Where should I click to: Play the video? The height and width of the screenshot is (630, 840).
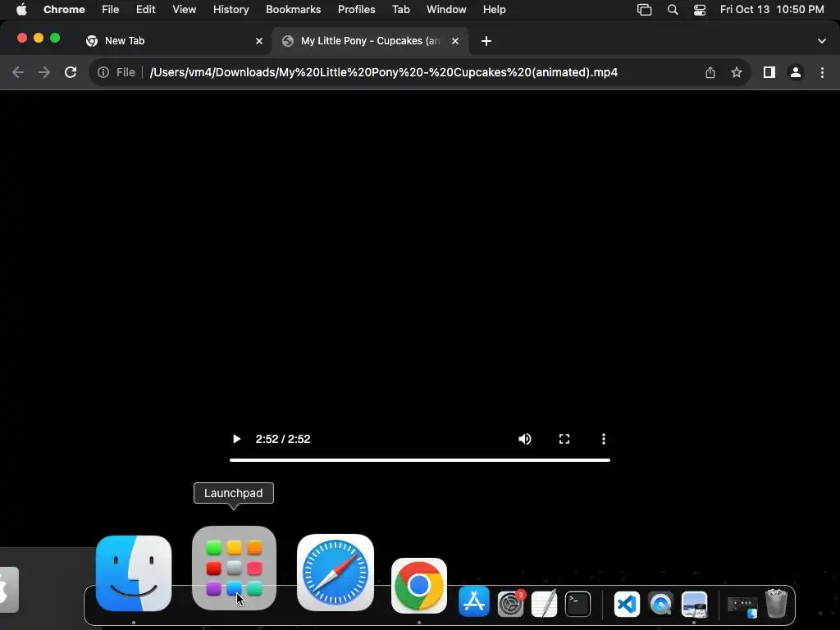(236, 440)
